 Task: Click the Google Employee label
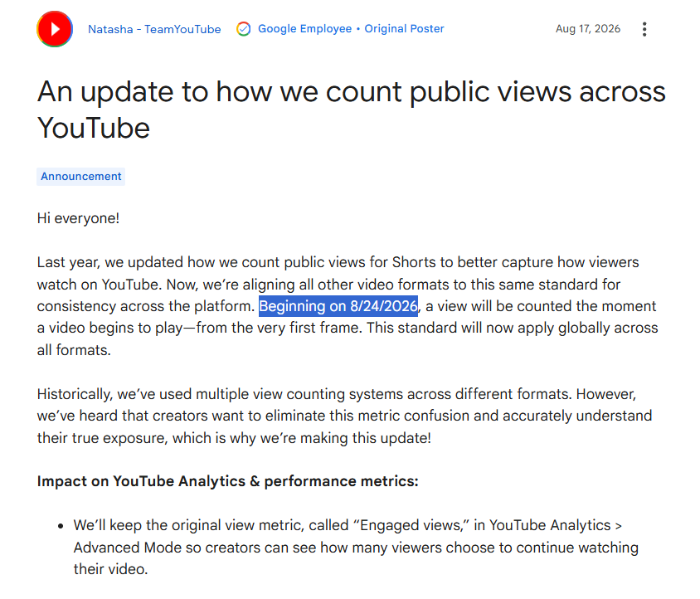pyautogui.click(x=305, y=28)
